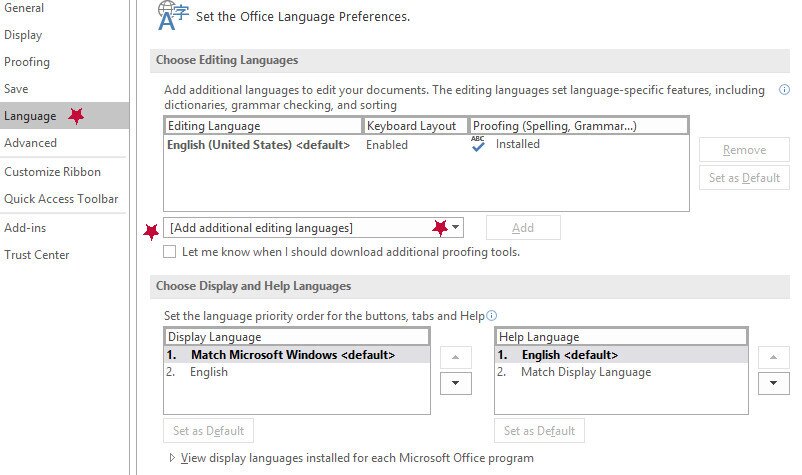Move display language down with arrow button

[x=455, y=382]
